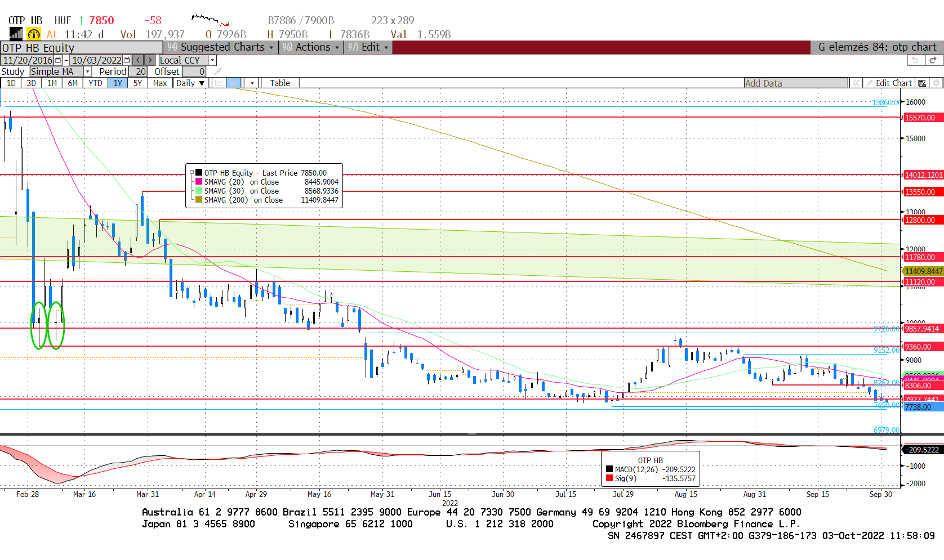
Task: Select the 11409.8447 SMA axis label
Action: (x=923, y=271)
